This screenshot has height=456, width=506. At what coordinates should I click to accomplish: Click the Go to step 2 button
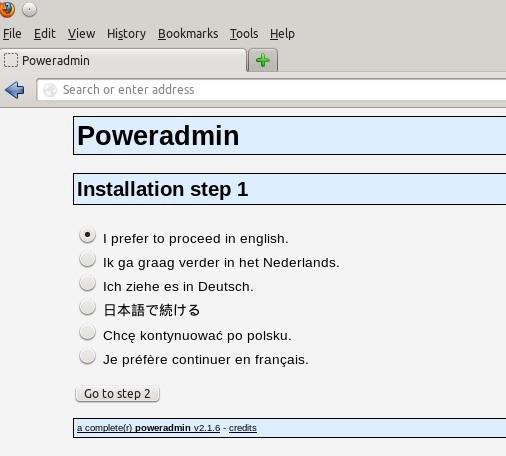pyautogui.click(x=117, y=394)
